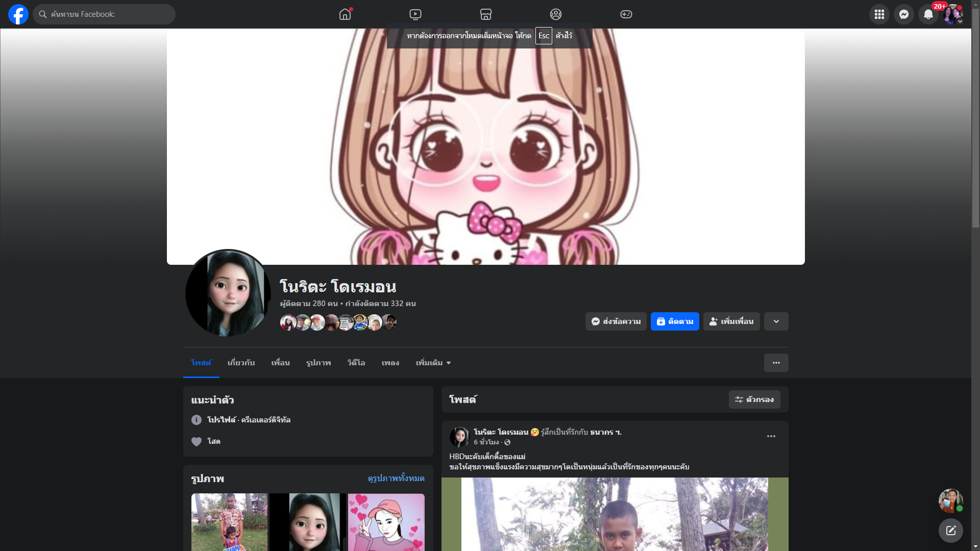The height and width of the screenshot is (551, 980).
Task: Click the Facebook search field
Action: (105, 14)
